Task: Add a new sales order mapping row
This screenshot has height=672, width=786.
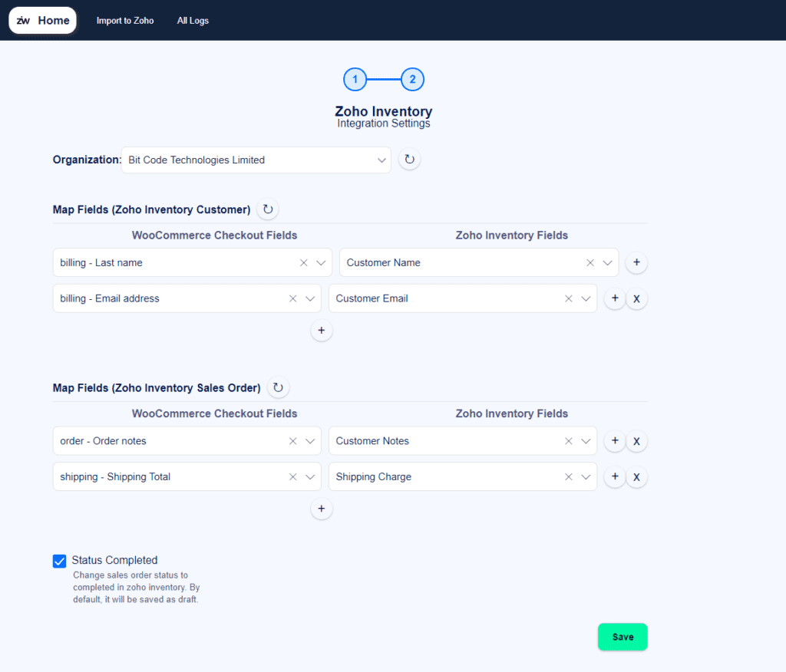Action: click(x=321, y=509)
